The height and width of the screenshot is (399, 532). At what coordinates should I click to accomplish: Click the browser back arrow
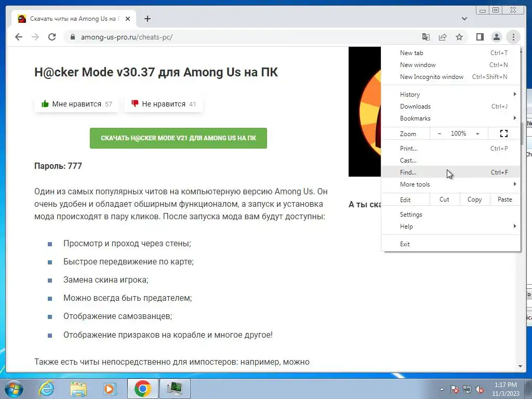pos(19,37)
